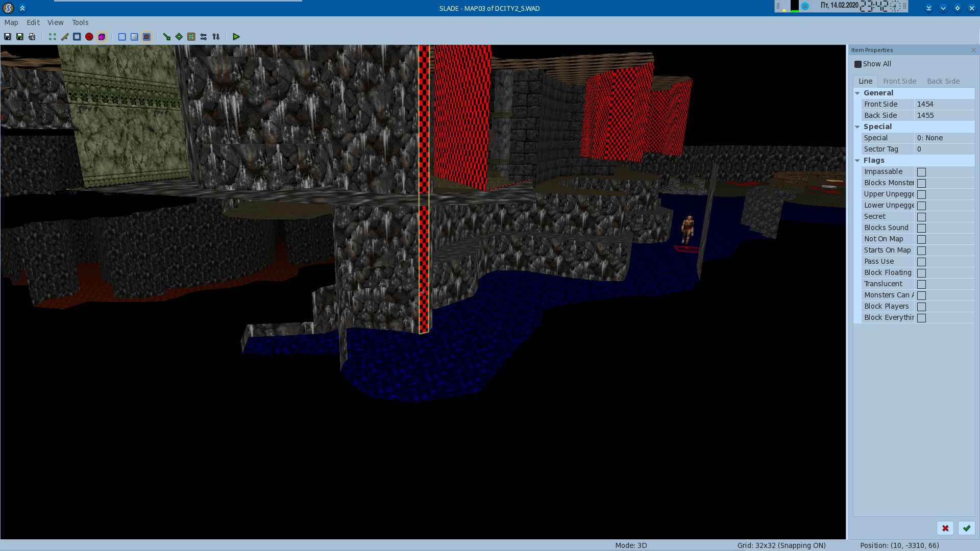Click the black system monitor tray applet
The width and height of the screenshot is (980, 551).
(794, 6)
